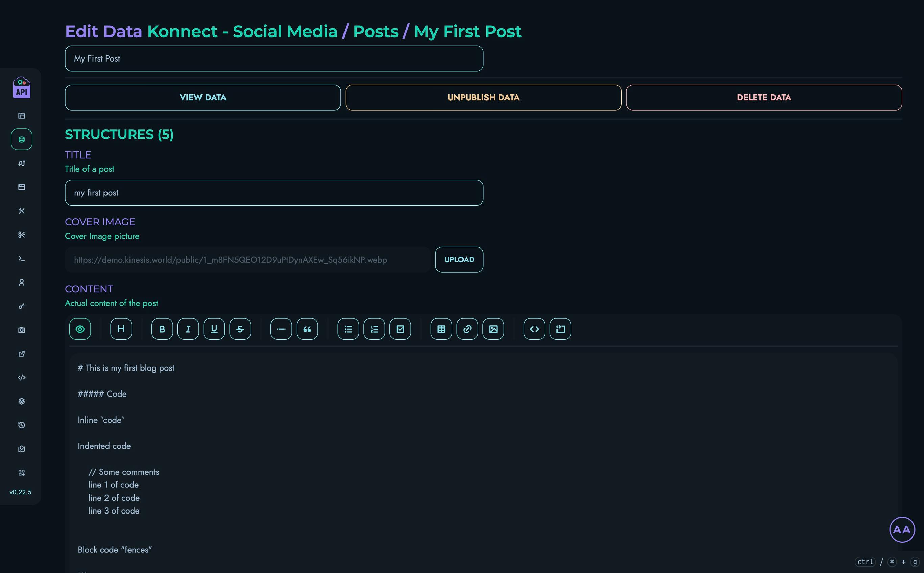The width and height of the screenshot is (924, 573).
Task: Toggle underline formatting in content editor
Action: pos(214,329)
